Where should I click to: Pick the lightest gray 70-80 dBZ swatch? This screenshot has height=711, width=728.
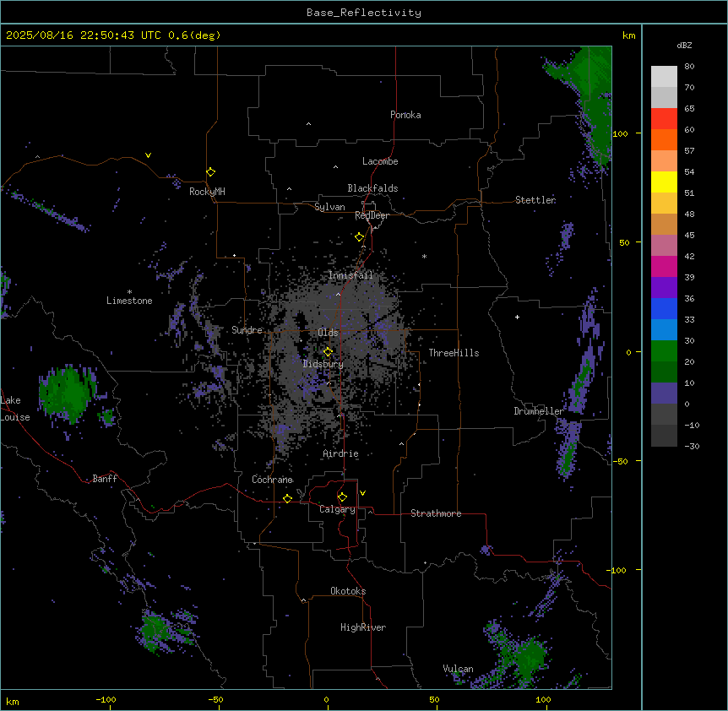coord(664,76)
